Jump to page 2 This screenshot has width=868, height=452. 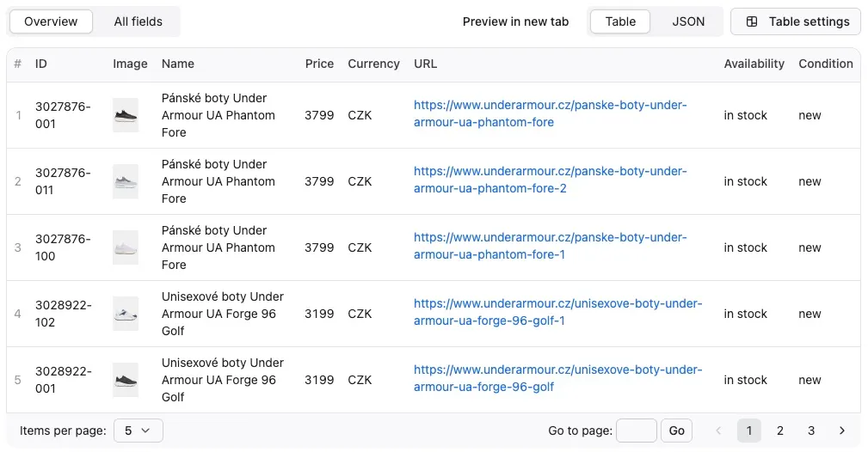(780, 431)
